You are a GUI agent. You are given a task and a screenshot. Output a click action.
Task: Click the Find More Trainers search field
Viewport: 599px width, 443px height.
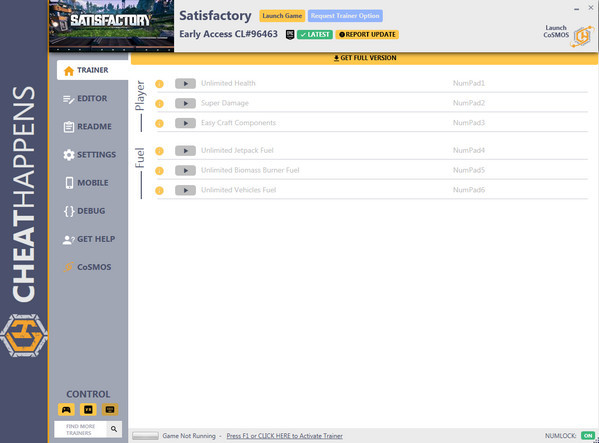pos(81,429)
